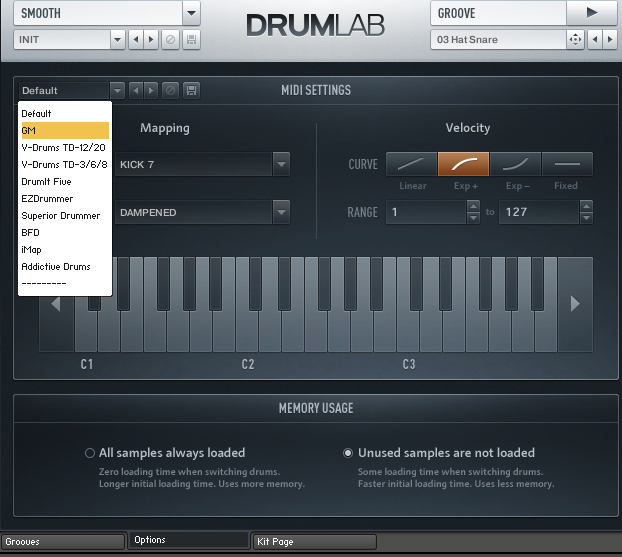Click delete icon in MIDI Settings header
This screenshot has height=557, width=622.
pyautogui.click(x=171, y=90)
